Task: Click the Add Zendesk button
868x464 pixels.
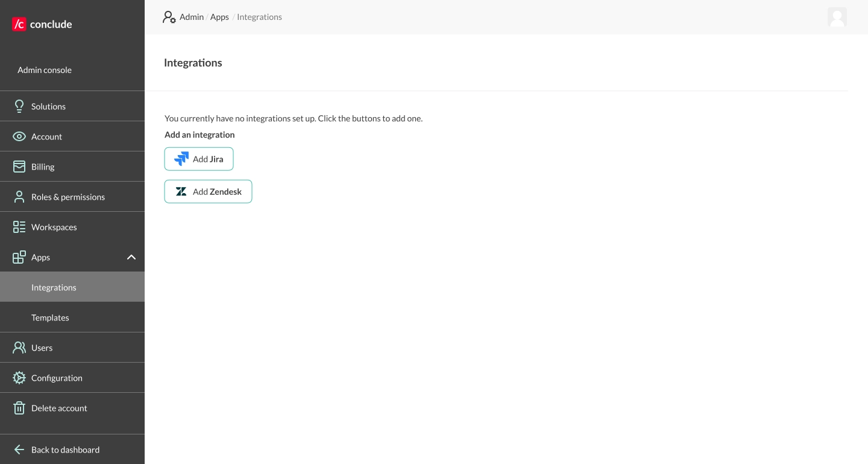Action: coord(208,191)
